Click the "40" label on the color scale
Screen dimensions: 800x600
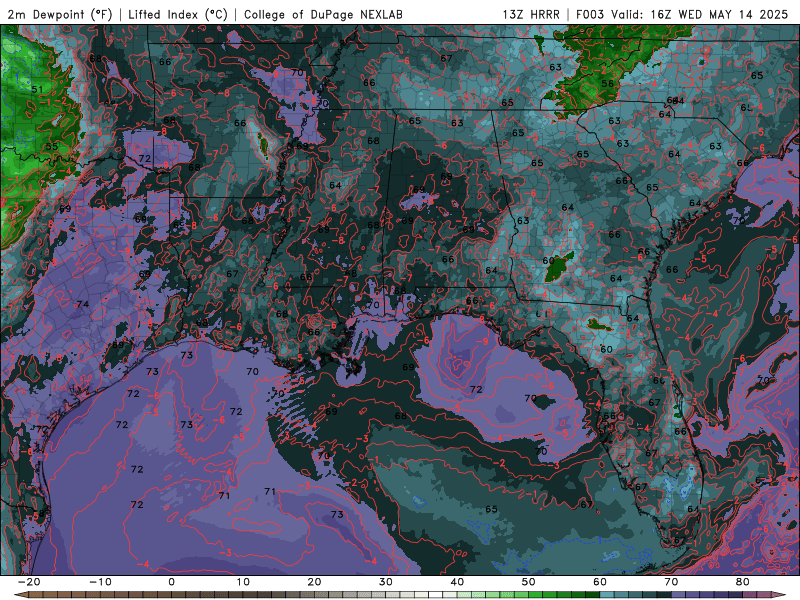(457, 582)
